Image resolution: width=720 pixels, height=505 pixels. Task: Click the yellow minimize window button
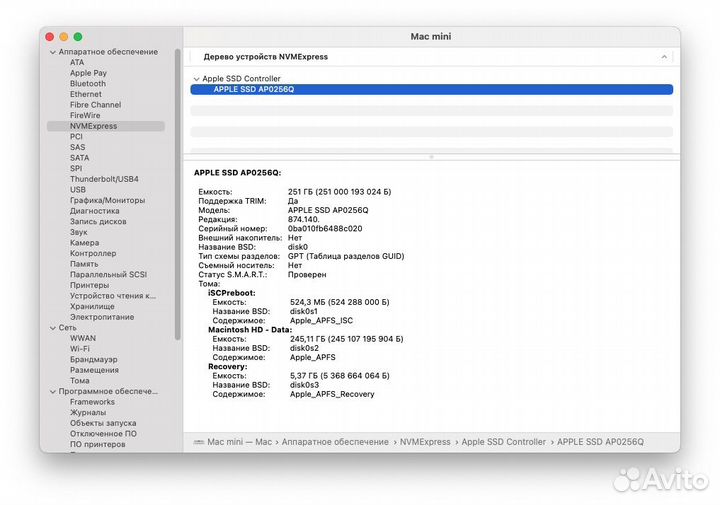(x=64, y=37)
